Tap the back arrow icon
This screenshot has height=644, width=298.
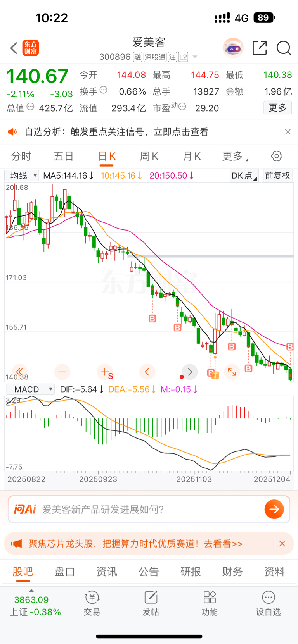tap(14, 48)
